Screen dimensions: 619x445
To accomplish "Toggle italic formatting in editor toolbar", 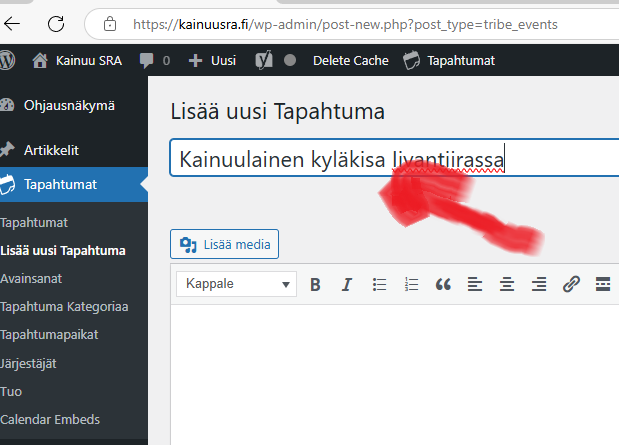I will click(347, 284).
